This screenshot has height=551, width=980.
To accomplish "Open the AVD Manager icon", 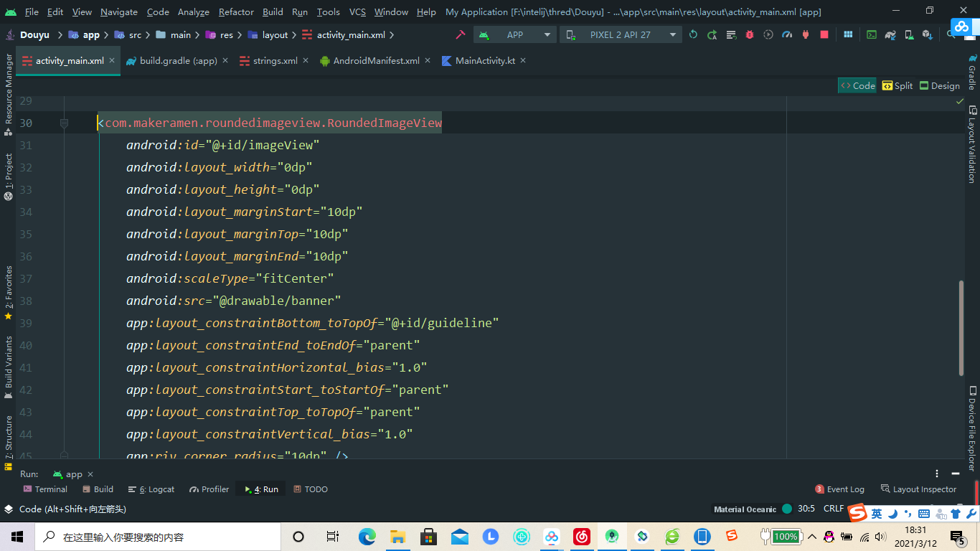I will point(909,34).
